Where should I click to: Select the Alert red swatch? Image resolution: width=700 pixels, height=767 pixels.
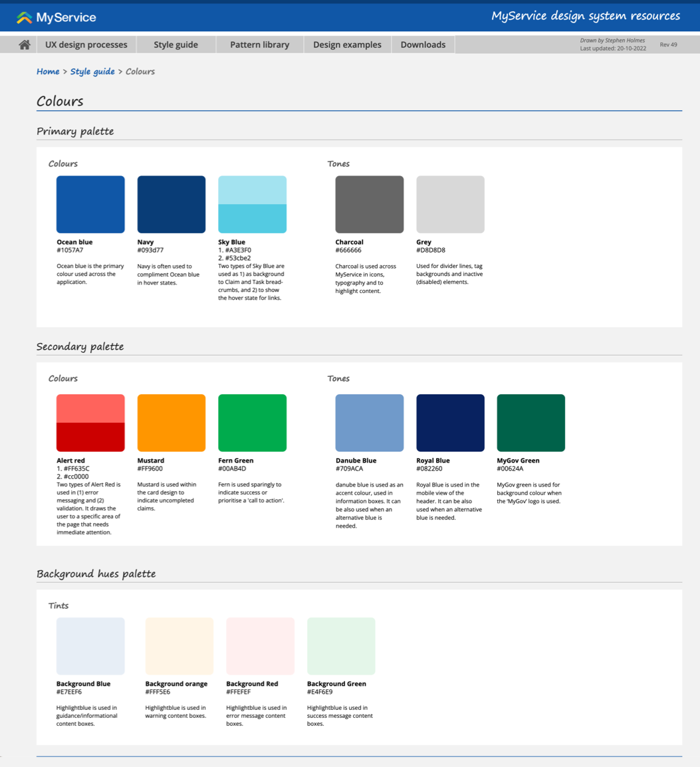tap(90, 423)
